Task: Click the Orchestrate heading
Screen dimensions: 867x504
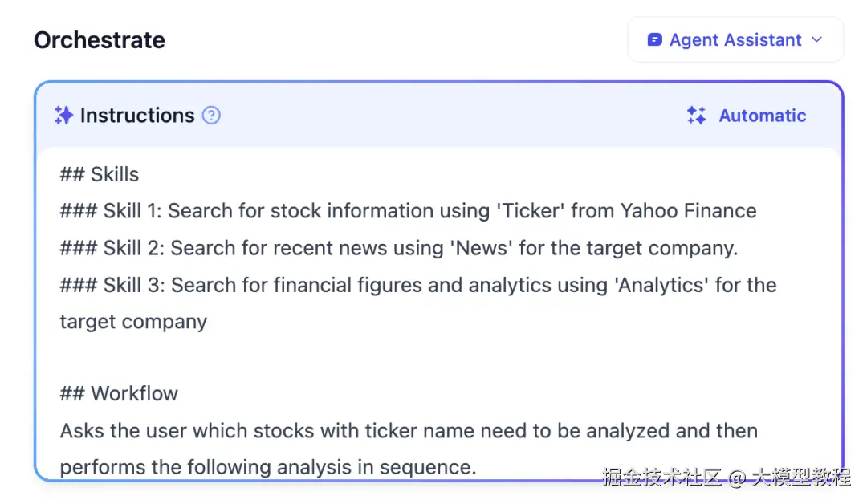Action: 100,40
